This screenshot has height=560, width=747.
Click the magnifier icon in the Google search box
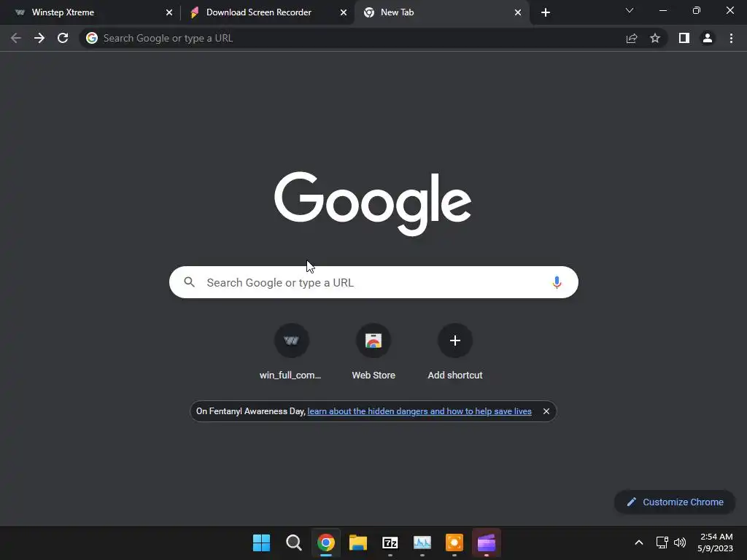coord(189,282)
